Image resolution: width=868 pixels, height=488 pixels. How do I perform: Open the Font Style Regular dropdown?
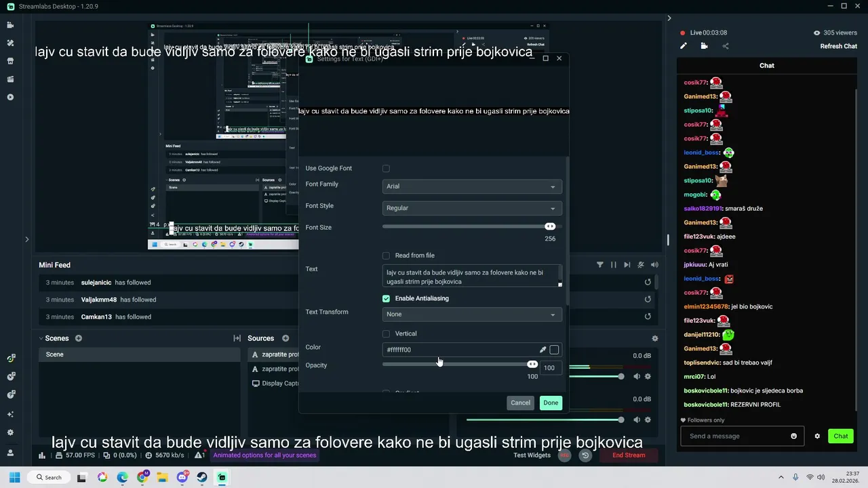point(472,208)
